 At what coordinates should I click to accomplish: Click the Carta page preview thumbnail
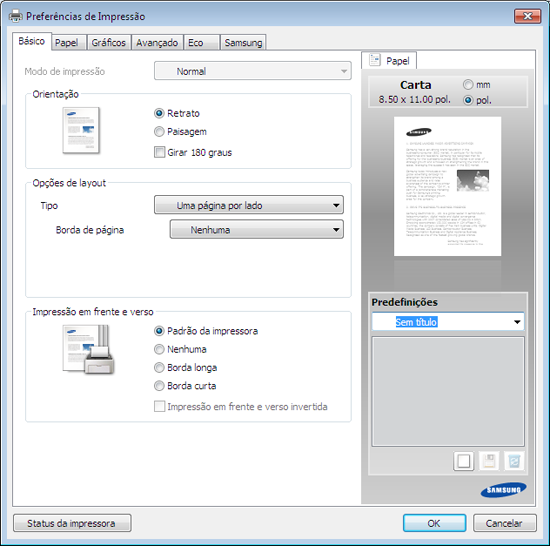click(447, 186)
